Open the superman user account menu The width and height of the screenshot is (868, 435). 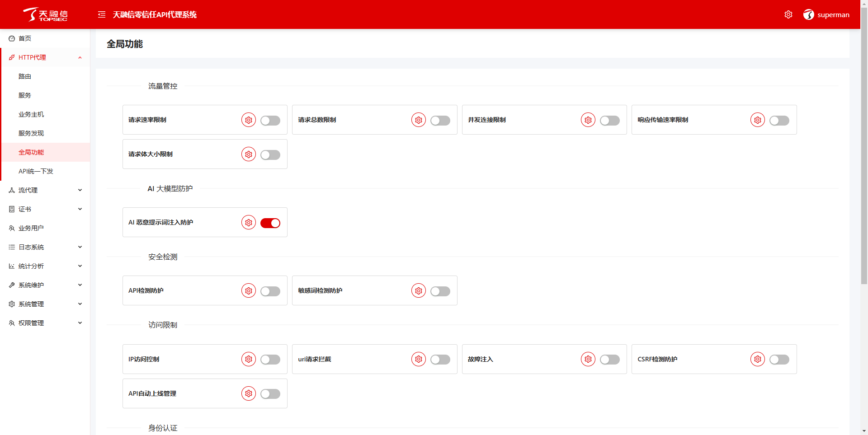pos(826,14)
